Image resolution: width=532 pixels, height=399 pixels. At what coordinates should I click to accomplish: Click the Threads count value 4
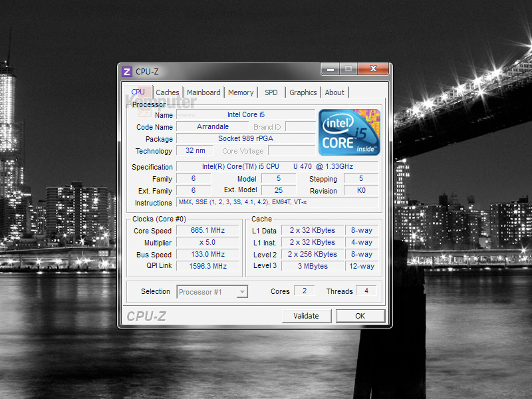(366, 291)
